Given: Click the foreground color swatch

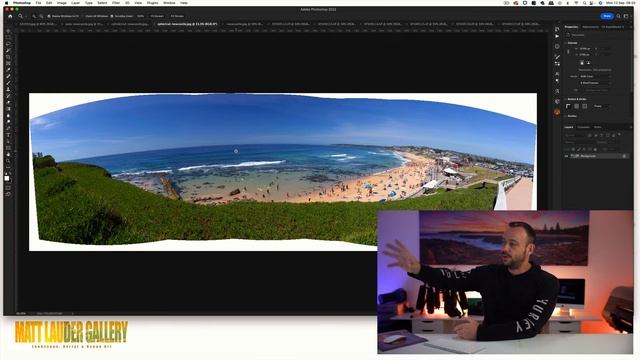Looking at the screenshot, I should [x=7, y=178].
